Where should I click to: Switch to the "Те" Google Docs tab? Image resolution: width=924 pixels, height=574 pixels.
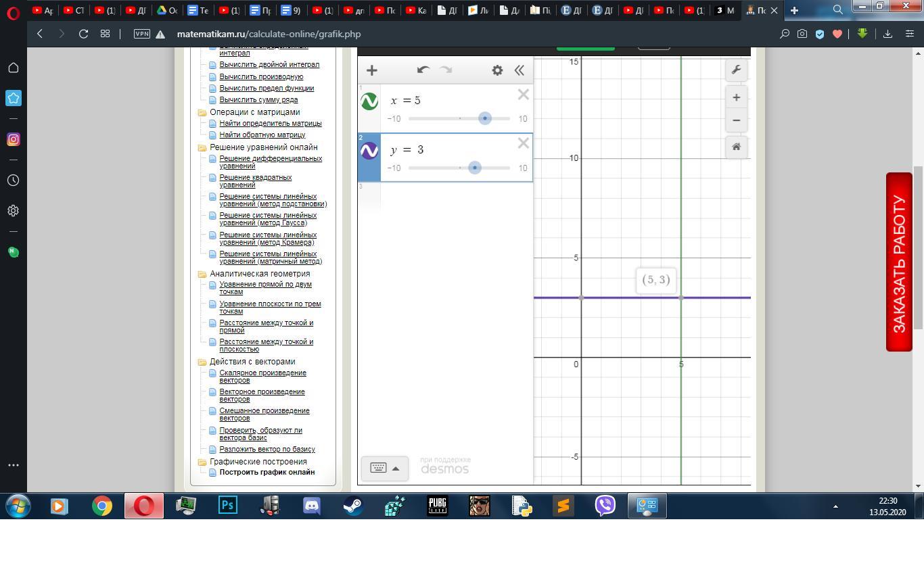click(x=198, y=10)
